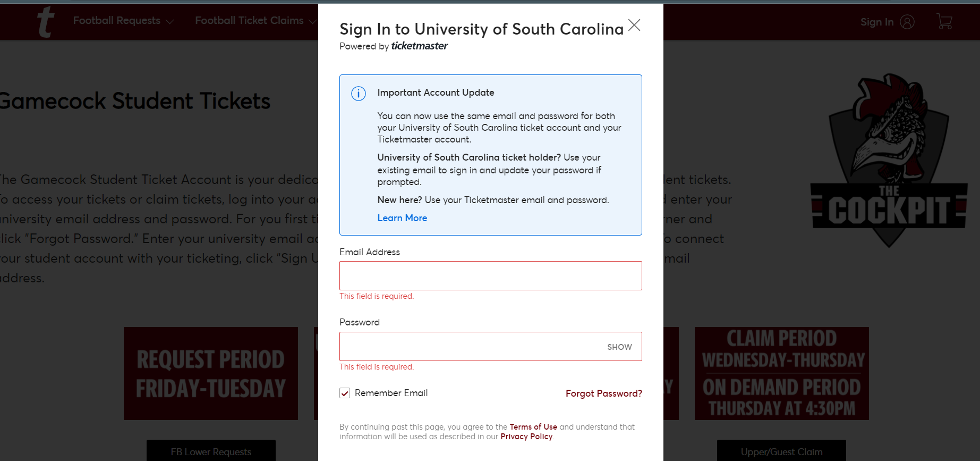980x461 pixels.
Task: Open the Privacy Policy link
Action: pos(526,437)
